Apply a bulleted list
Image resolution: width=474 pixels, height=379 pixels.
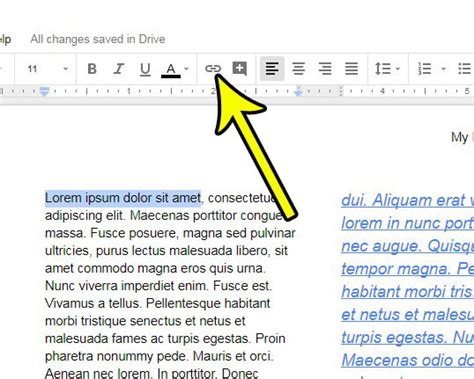pos(464,69)
